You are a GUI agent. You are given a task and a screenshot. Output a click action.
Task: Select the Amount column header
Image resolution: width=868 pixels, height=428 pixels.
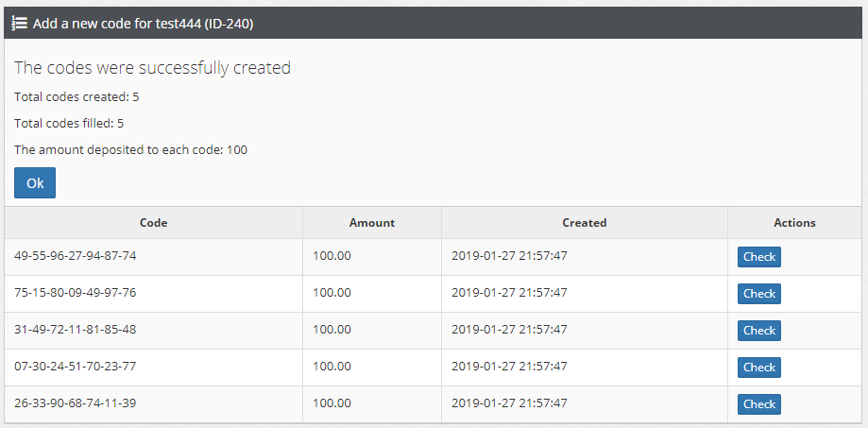point(371,223)
